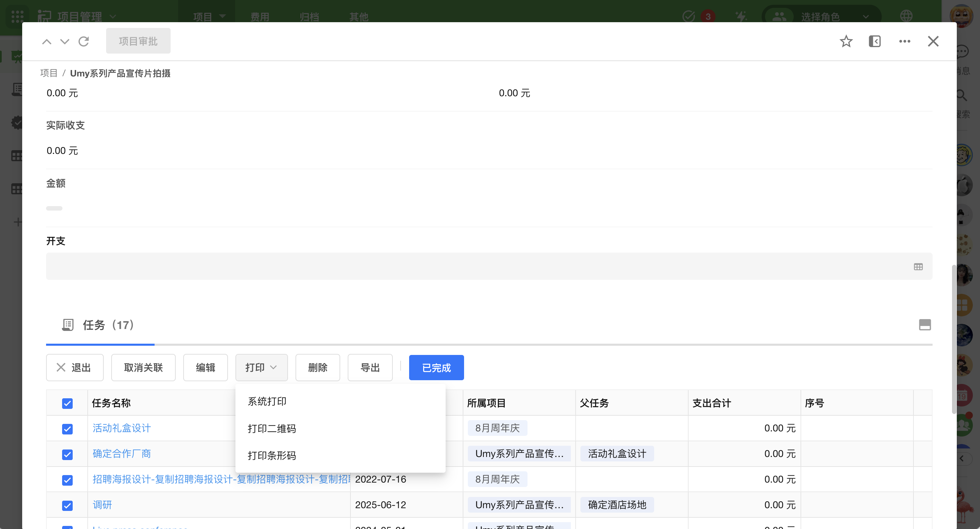Viewport: 980px width, 529px height.
Task: Click the collapse icon beside 任务 section
Action: (x=924, y=325)
